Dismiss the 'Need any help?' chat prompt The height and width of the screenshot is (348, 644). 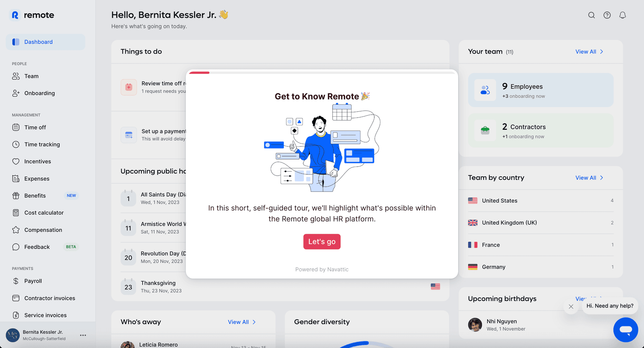[571, 306]
